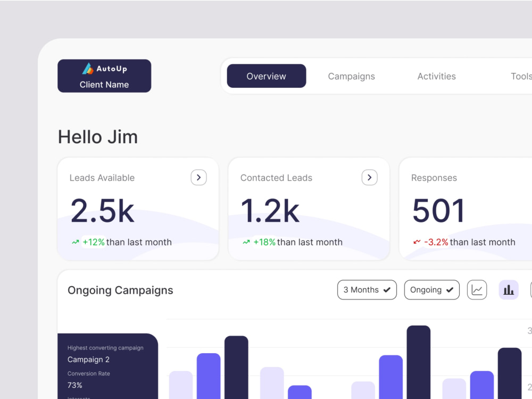
Task: Click red downtrend arrow beside -3.2%
Action: (x=417, y=242)
